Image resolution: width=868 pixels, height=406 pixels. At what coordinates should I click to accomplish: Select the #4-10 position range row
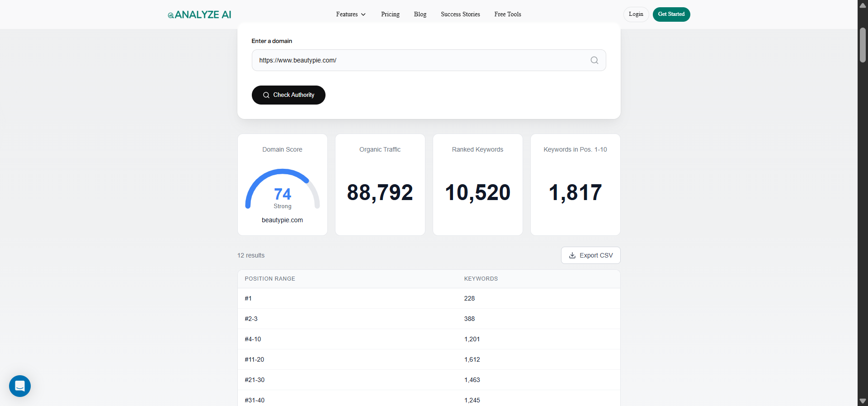pos(429,339)
